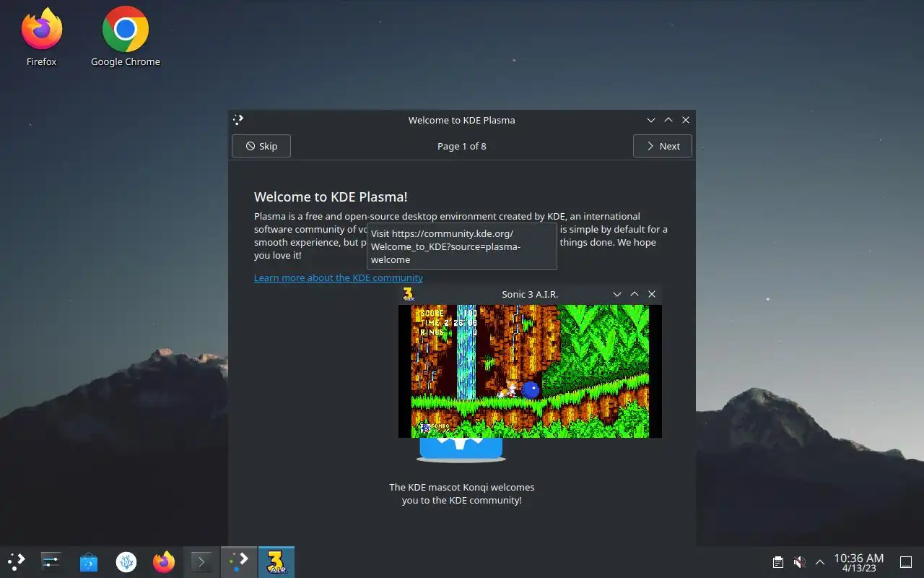Close the Sonic 3 A.I.R. window
924x578 pixels.
(x=652, y=294)
